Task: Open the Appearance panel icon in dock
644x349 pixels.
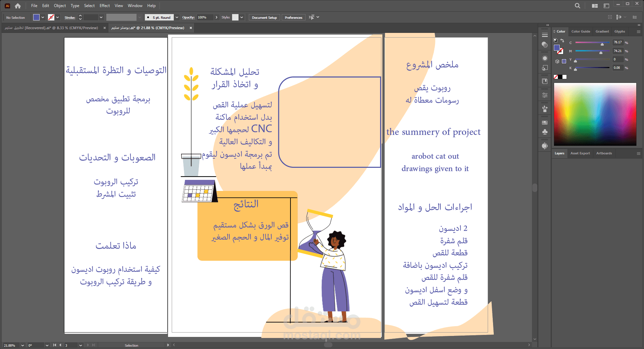Action: pyautogui.click(x=545, y=58)
